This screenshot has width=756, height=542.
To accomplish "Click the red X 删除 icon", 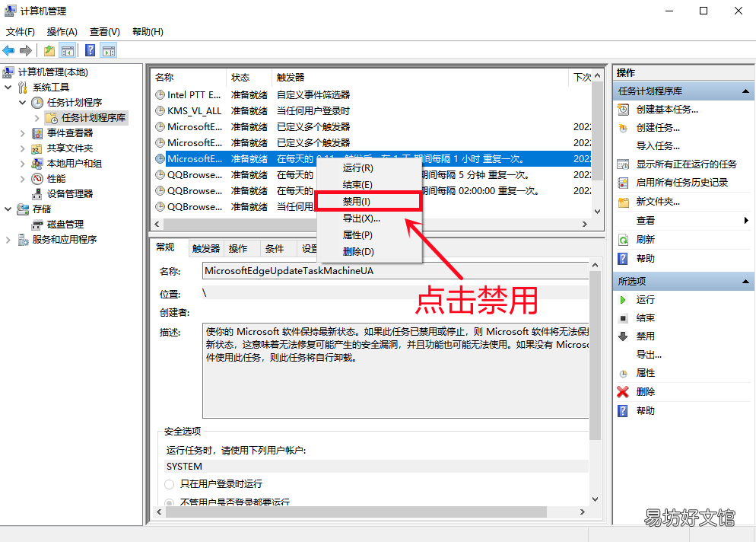I will [623, 391].
